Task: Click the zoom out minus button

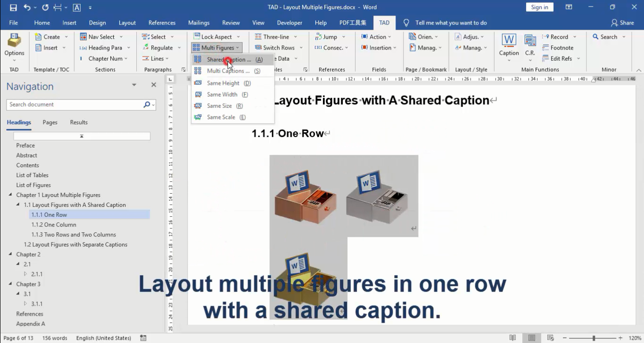Action: tap(564, 338)
